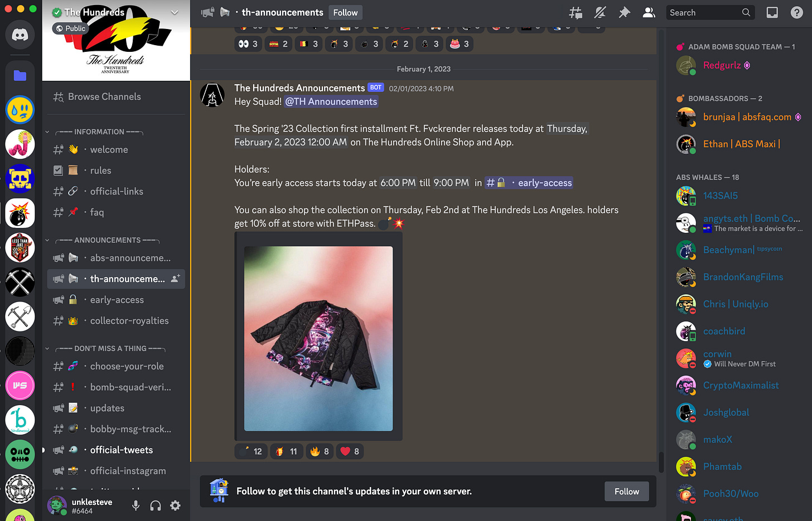The image size is (812, 521).
Task: Open the early-access channel in sidebar
Action: [x=116, y=300]
